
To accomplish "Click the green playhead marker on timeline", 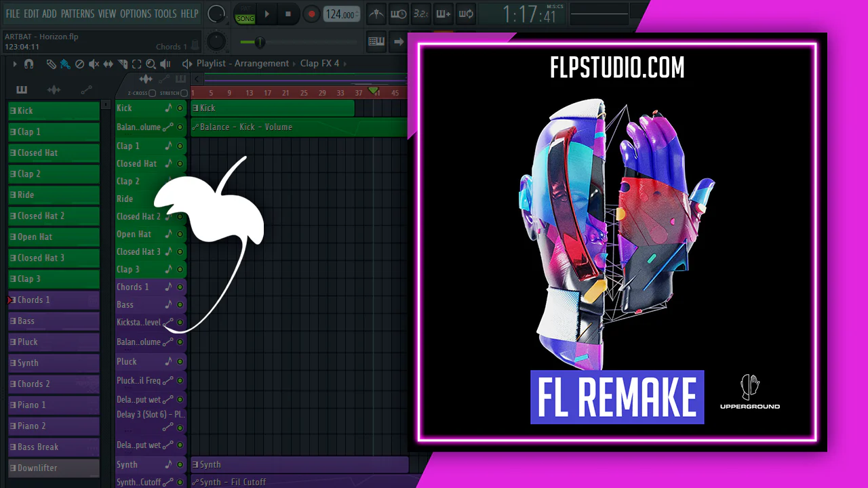I will point(372,91).
